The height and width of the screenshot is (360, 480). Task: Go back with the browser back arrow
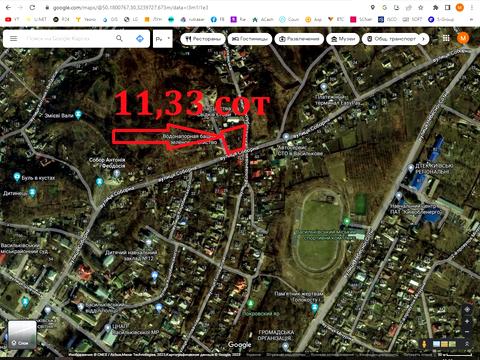click(x=8, y=7)
